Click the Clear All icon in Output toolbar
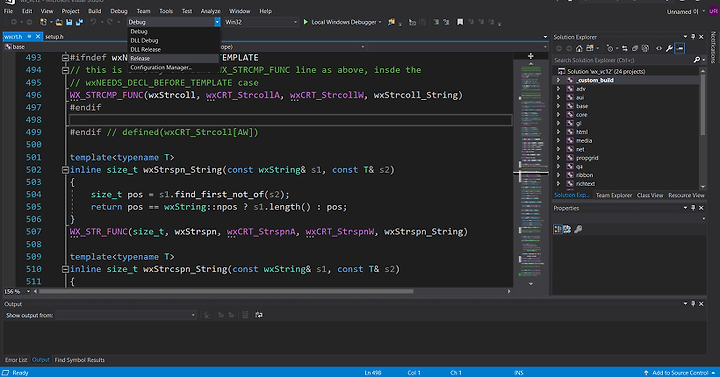Image resolution: width=720 pixels, height=377 pixels. coord(245,315)
